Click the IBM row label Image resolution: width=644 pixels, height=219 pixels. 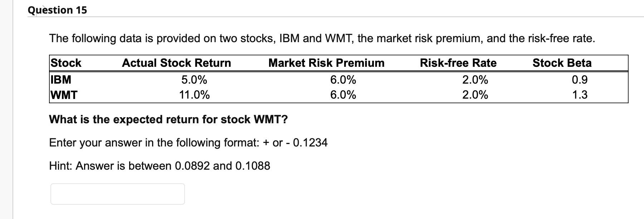pos(60,79)
